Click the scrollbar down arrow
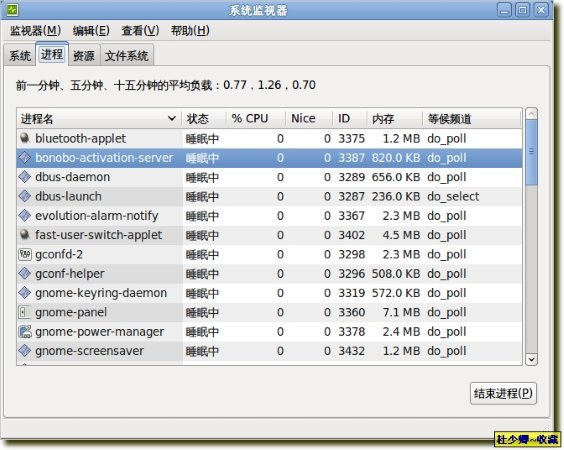This screenshot has width=564, height=450. pyautogui.click(x=531, y=359)
